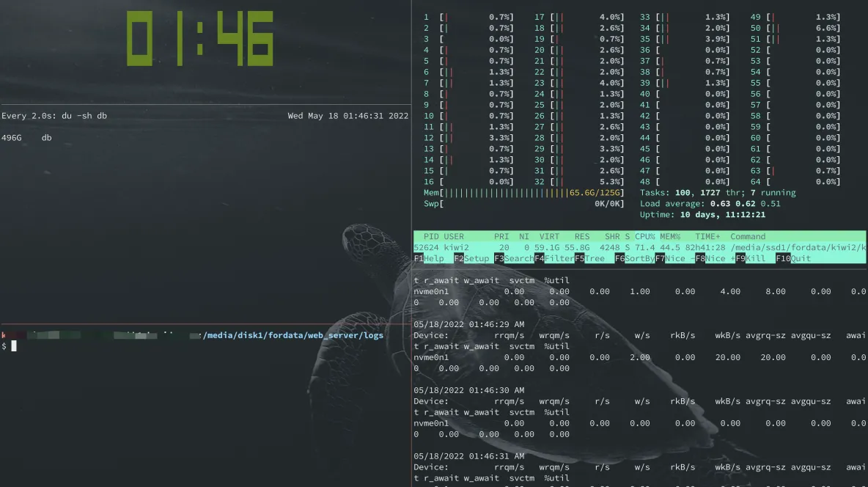Click the Tasks count line in htop

pyautogui.click(x=718, y=193)
